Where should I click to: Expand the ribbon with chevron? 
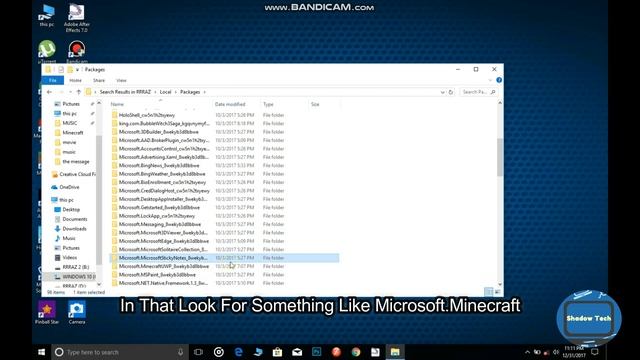point(490,80)
